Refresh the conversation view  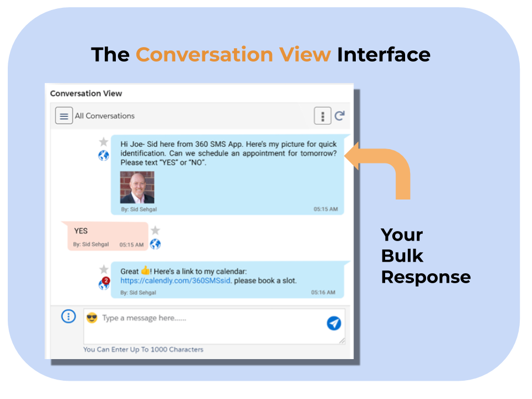click(340, 116)
